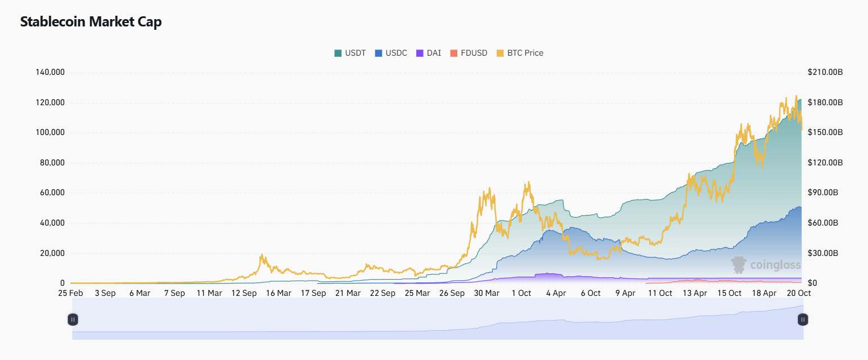Screen dimensions: 868x360
Task: Click the 30 Mar date label
Action: click(x=487, y=293)
